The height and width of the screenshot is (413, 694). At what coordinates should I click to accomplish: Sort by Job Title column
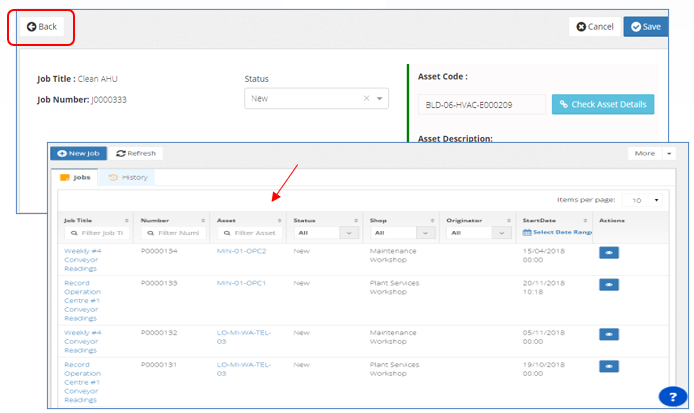127,220
